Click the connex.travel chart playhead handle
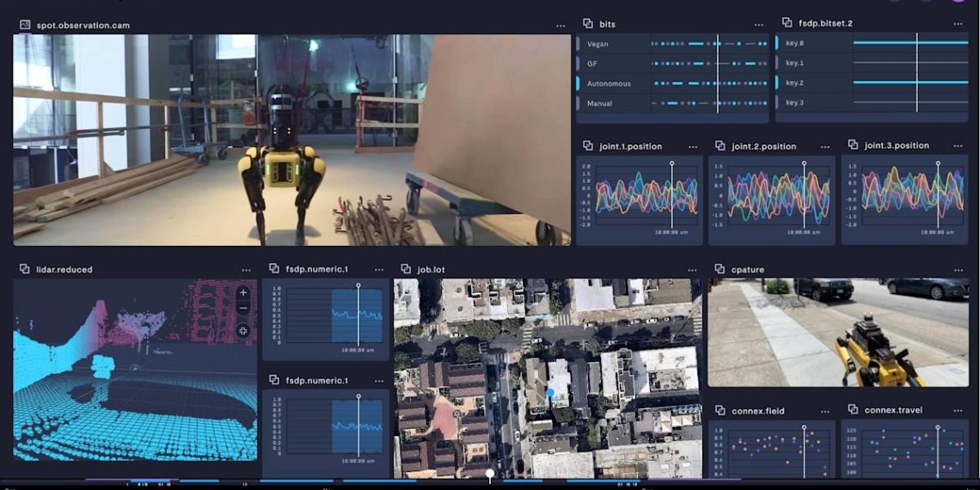 click(x=938, y=427)
